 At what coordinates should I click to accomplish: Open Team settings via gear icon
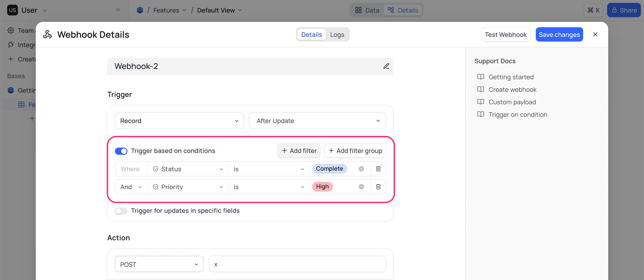click(11, 30)
